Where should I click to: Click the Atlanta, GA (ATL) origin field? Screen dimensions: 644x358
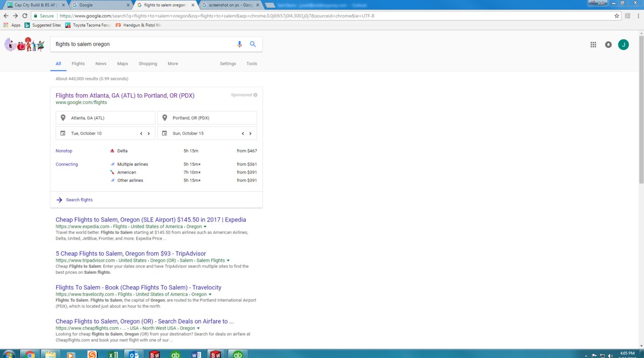105,118
